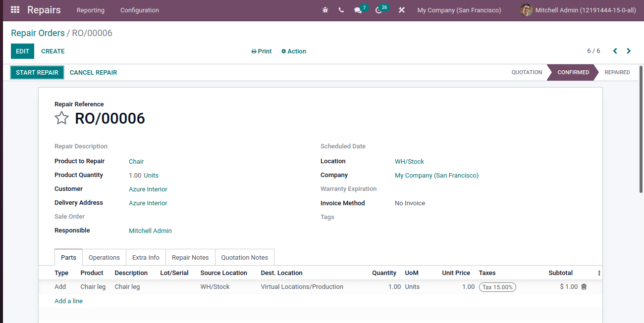Open the Reporting menu

91,10
